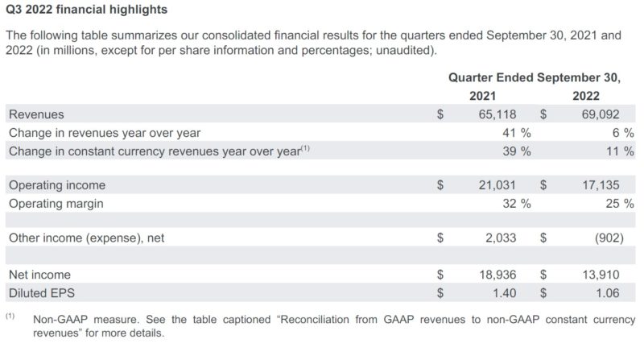Click the 39 % constant currency value

pos(516,151)
